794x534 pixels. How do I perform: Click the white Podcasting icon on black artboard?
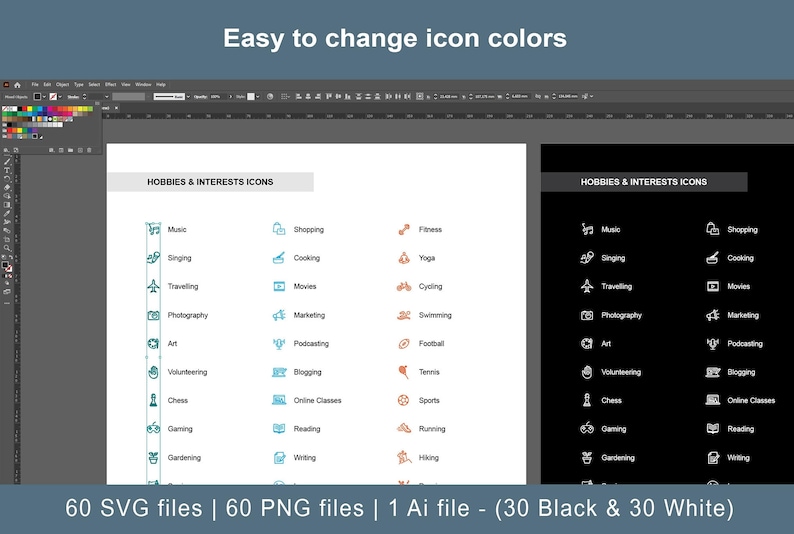[x=712, y=344]
